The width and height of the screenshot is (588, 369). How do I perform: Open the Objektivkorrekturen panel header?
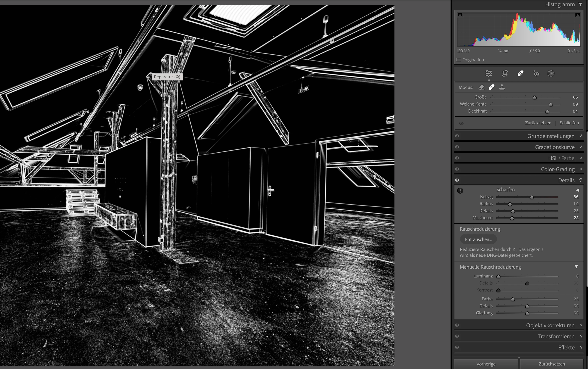(x=550, y=325)
